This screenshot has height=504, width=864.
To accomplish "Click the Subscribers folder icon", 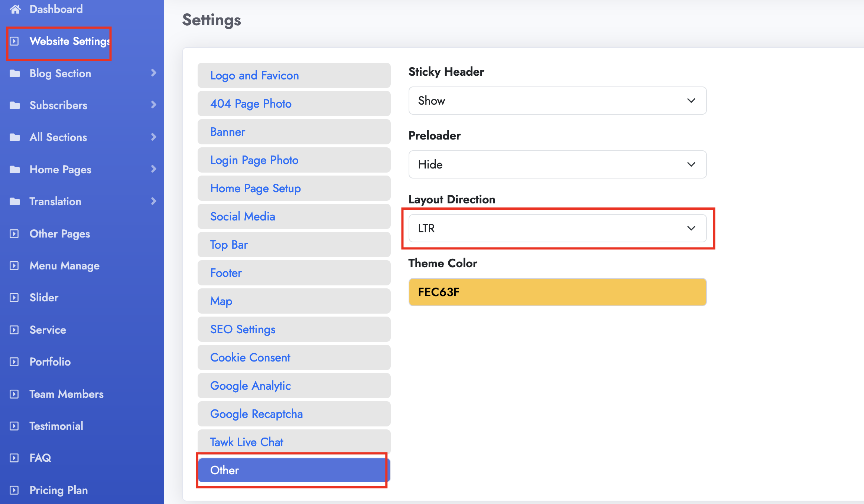I will click(15, 105).
